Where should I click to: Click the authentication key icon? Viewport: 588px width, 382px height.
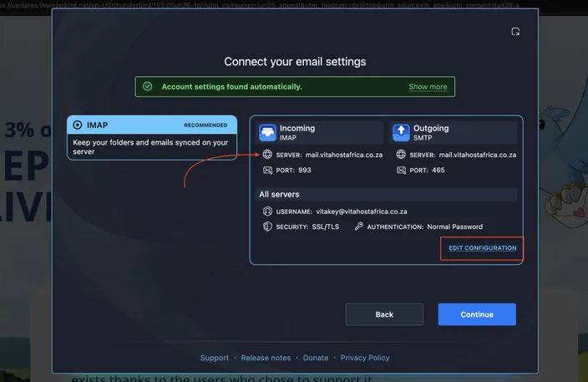(359, 226)
